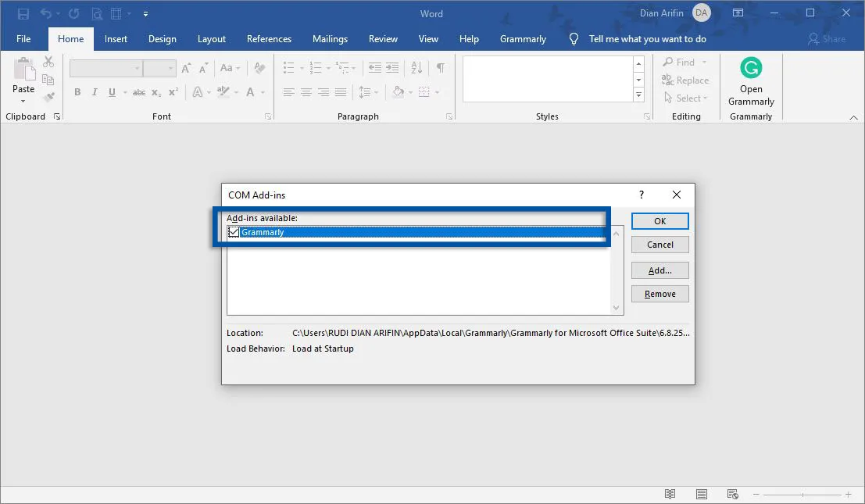Toggle underline formatting
The height and width of the screenshot is (504, 865).
coord(112,92)
